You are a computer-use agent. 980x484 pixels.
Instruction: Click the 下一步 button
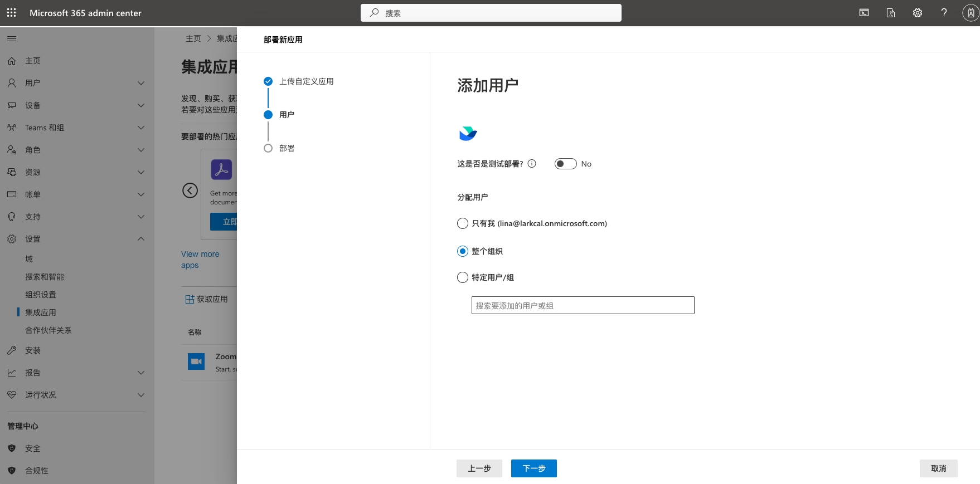point(534,468)
